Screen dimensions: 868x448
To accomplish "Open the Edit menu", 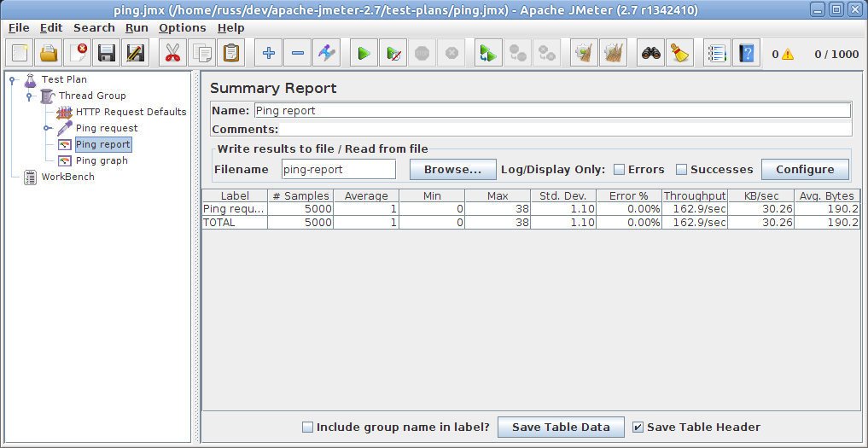I will [x=51, y=27].
